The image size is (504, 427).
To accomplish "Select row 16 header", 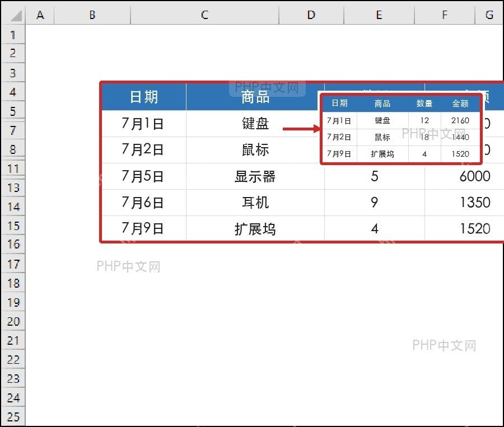I will (13, 244).
